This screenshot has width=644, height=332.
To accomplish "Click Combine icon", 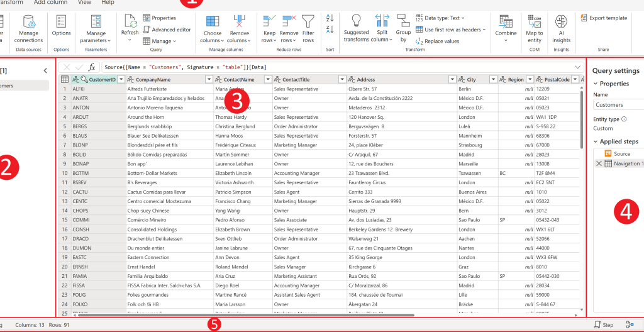I will click(x=506, y=21).
